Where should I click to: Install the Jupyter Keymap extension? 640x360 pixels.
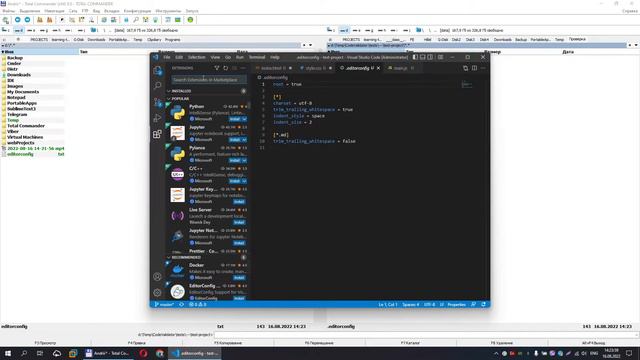(x=239, y=202)
